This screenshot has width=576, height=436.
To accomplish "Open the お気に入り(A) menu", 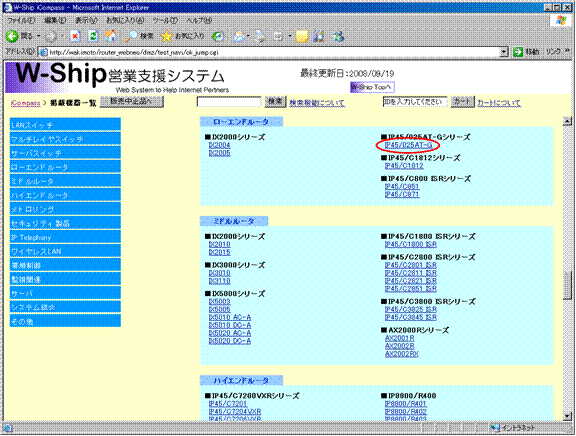I will [125, 21].
